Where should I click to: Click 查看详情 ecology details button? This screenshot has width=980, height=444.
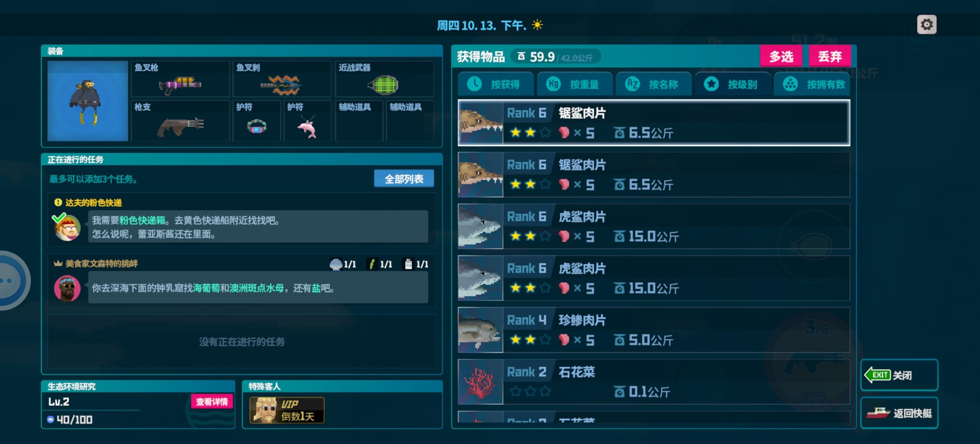click(211, 401)
